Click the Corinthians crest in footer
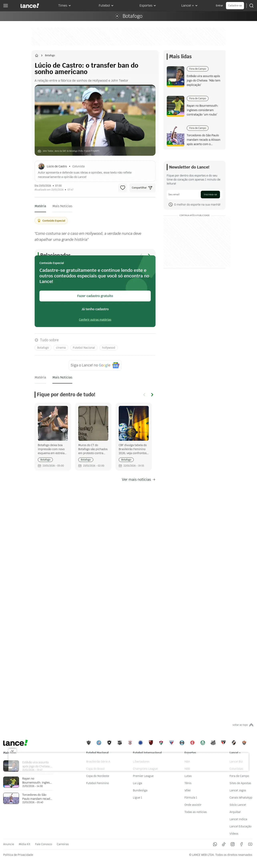Screen dimensions: 257x868 tap(130, 743)
